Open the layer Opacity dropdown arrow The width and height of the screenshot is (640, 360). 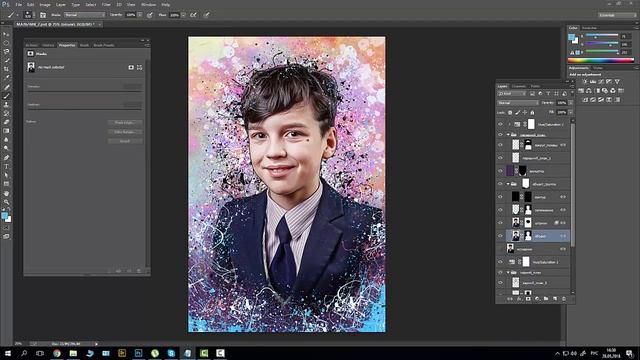point(571,103)
